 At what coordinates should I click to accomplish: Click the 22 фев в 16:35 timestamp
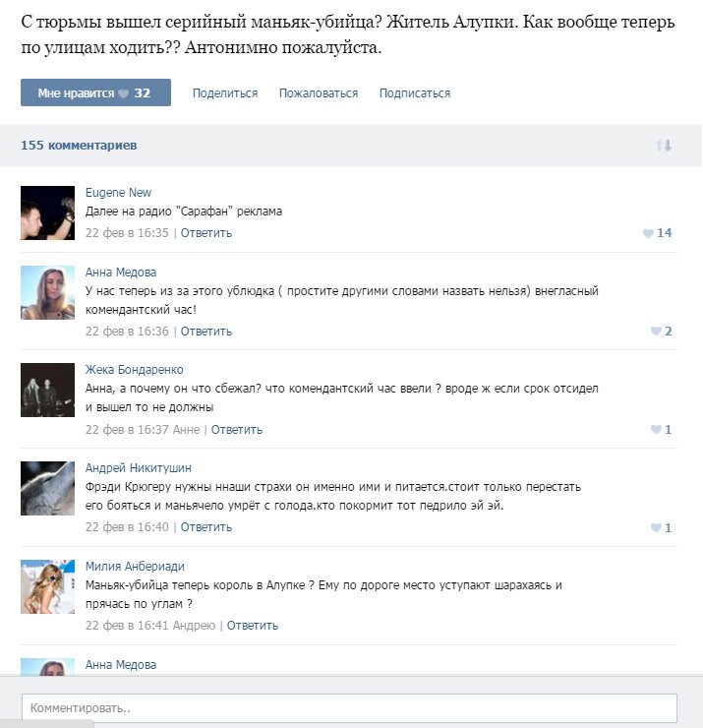tap(127, 233)
